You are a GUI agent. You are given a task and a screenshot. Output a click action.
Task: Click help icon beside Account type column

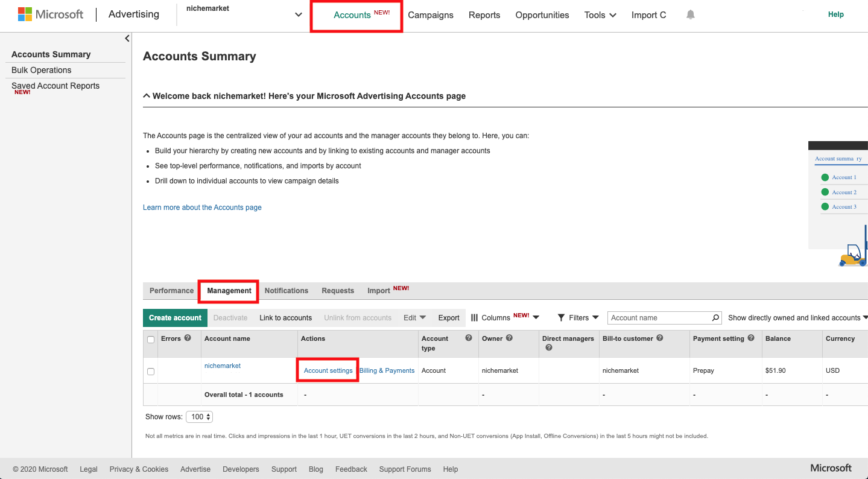coord(469,338)
